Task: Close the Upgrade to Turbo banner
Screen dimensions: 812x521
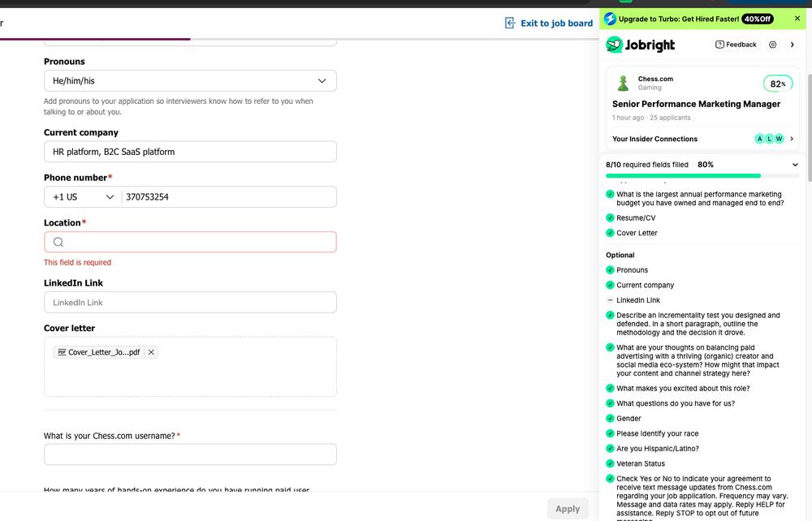Action: pos(797,19)
